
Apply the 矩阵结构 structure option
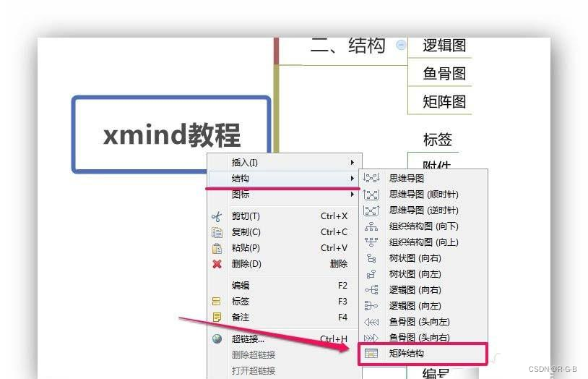click(x=423, y=354)
